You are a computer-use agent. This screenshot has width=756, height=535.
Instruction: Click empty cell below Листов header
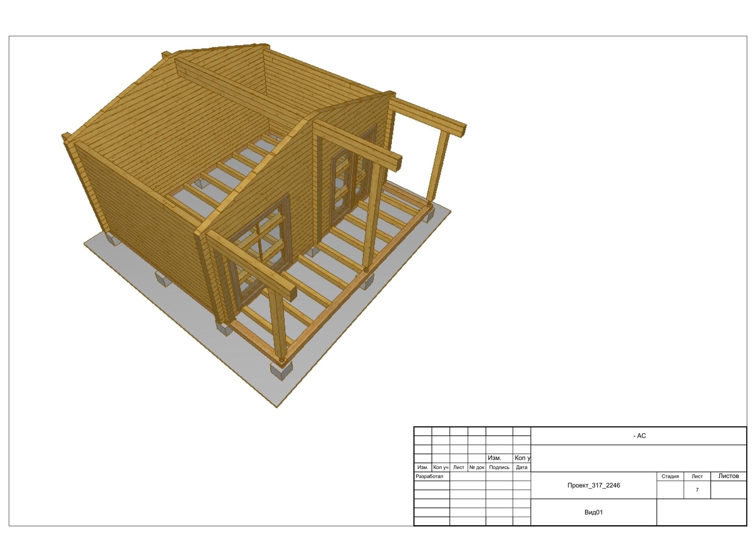coord(728,490)
